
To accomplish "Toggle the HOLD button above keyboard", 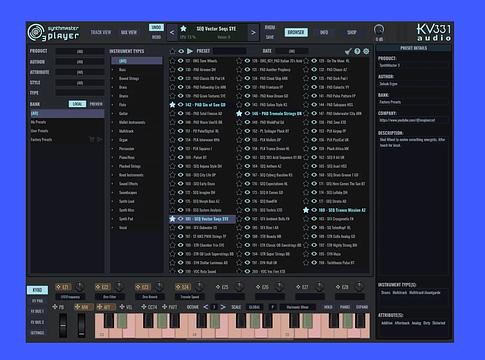I will [x=328, y=307].
